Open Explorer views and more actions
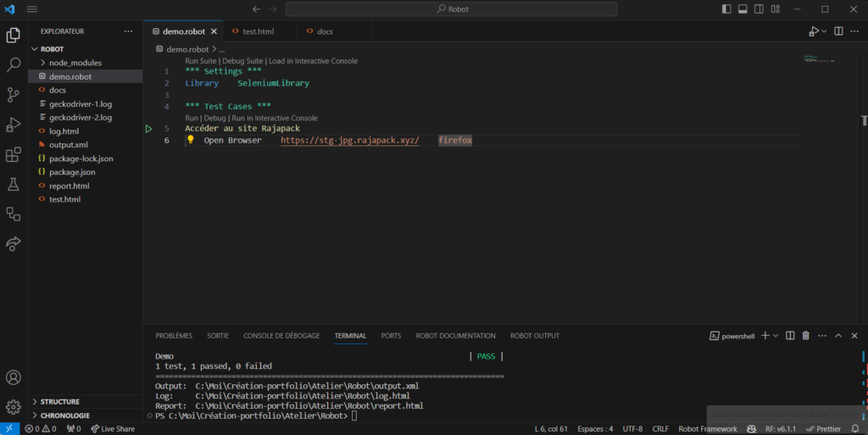This screenshot has width=868, height=435. point(129,31)
